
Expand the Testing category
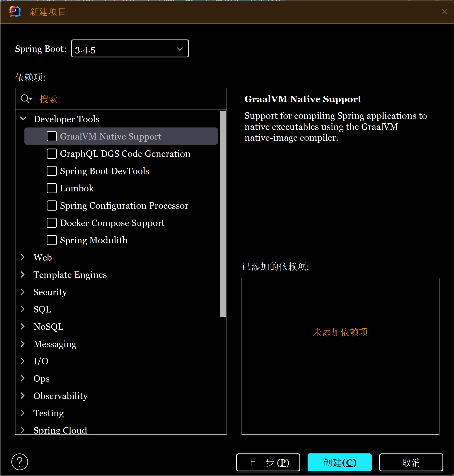23,413
